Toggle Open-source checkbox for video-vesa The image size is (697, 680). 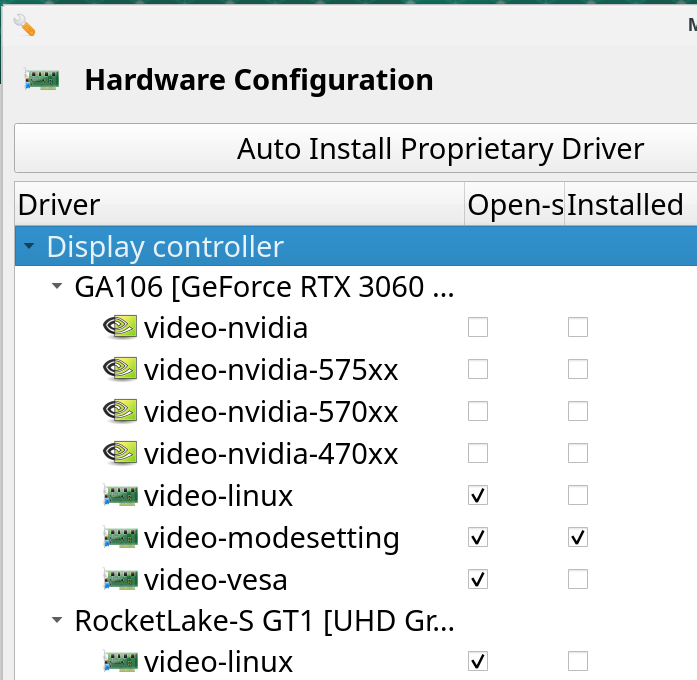pyautogui.click(x=478, y=580)
